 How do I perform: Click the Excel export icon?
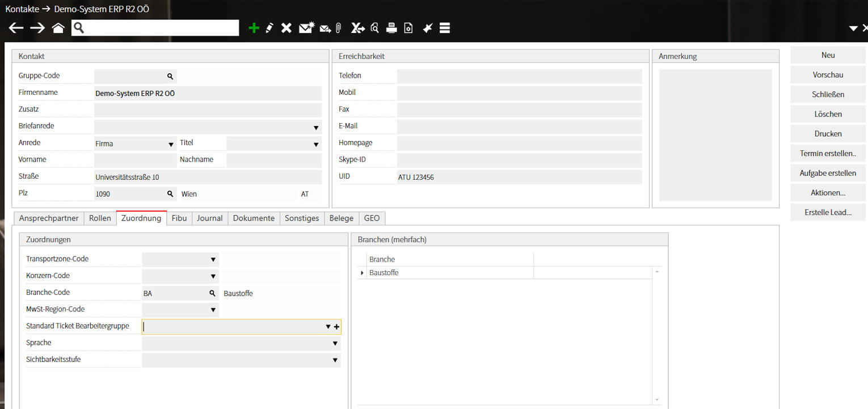tap(357, 28)
